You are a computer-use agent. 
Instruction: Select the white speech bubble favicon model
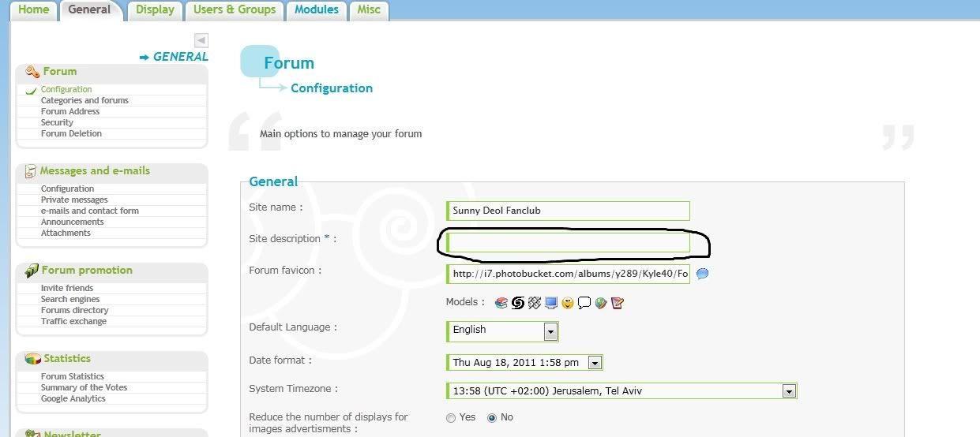584,302
